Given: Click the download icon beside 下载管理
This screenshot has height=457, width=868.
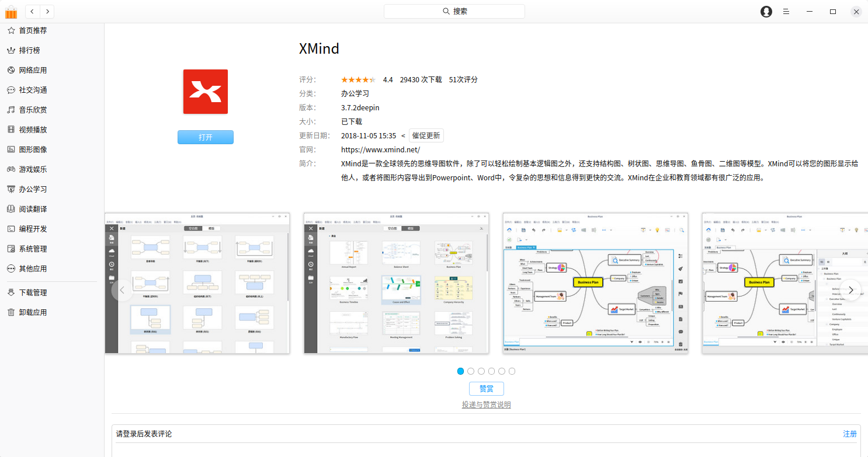Looking at the screenshot, I should [x=11, y=292].
